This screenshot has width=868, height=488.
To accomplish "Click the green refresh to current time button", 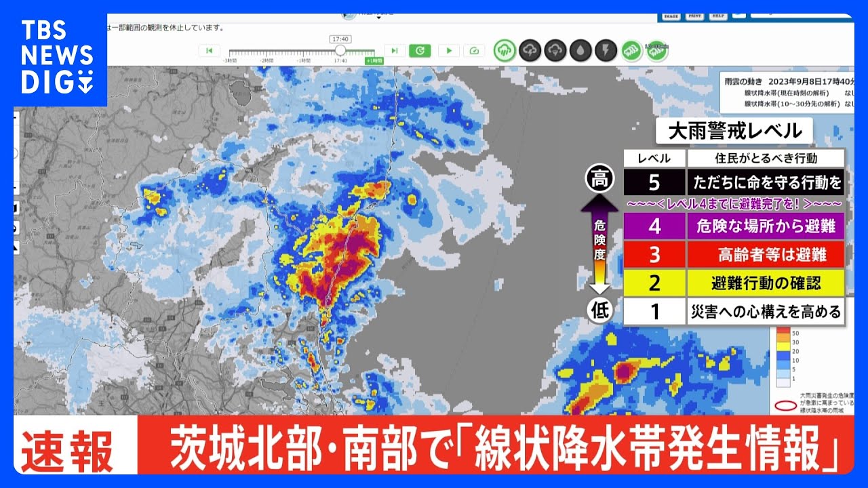I will 420,50.
